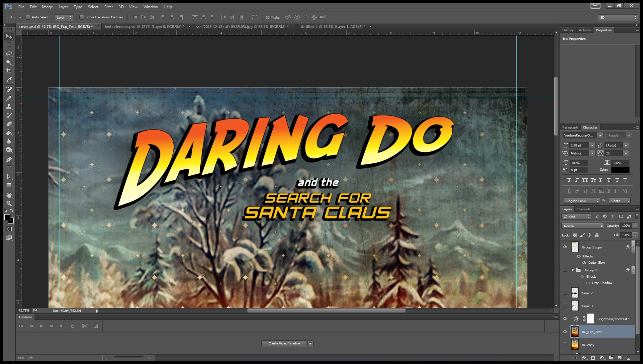The width and height of the screenshot is (643, 364).
Task: Pick the Eyedropper tool
Action: tap(9, 80)
